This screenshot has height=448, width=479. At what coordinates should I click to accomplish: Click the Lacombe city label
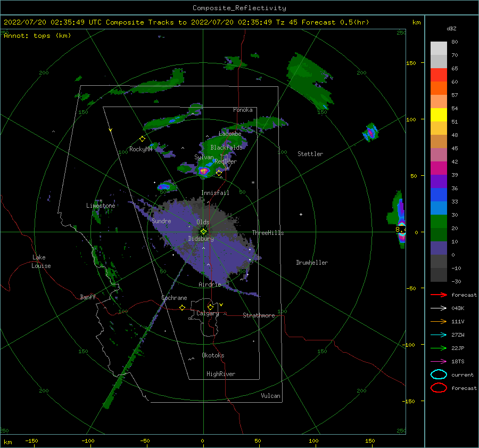[230, 134]
